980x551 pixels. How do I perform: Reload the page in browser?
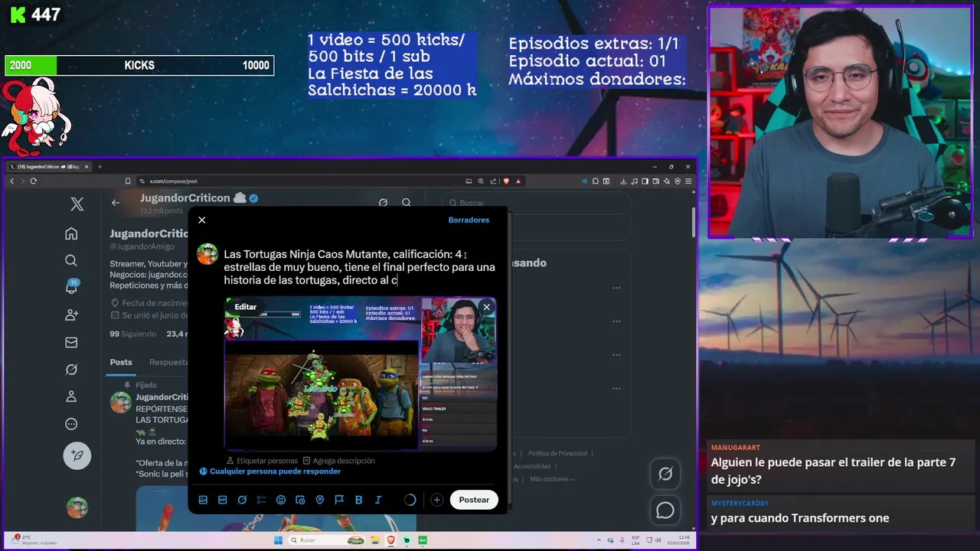(x=33, y=181)
